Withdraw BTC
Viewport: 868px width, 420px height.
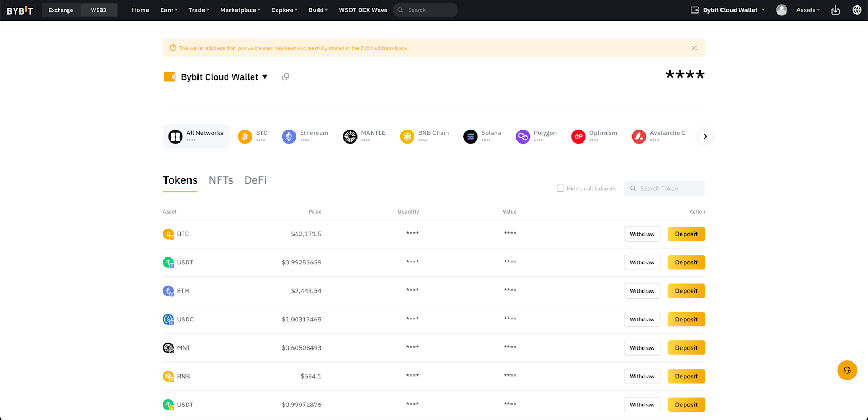(x=642, y=234)
